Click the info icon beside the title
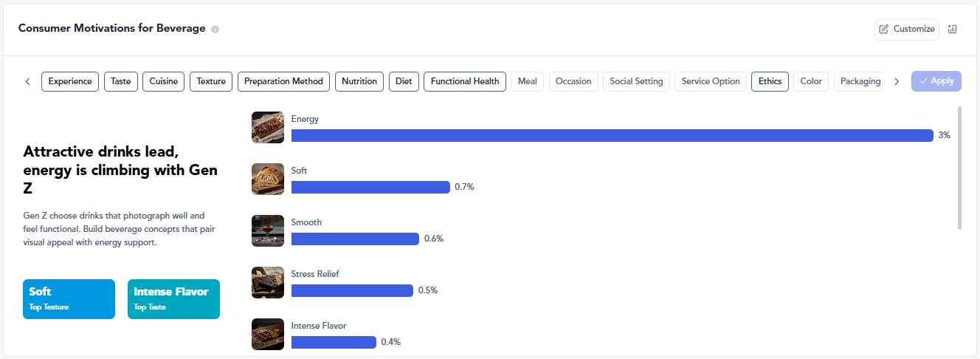Image resolution: width=980 pixels, height=359 pixels. (215, 30)
